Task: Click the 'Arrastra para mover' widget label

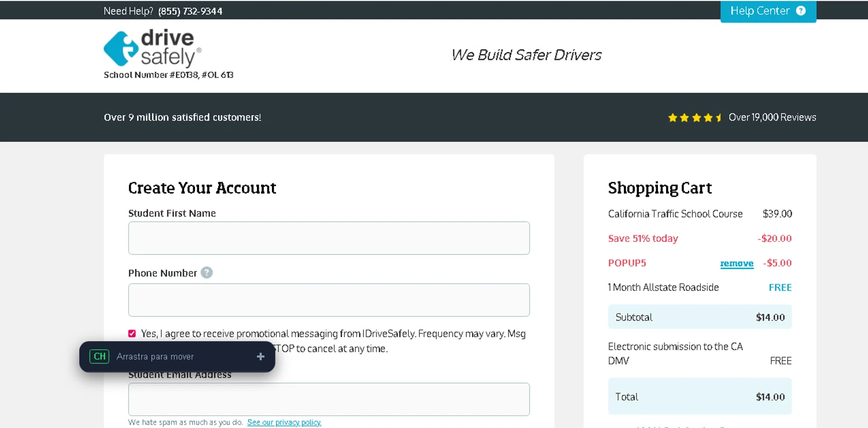Action: [x=155, y=356]
